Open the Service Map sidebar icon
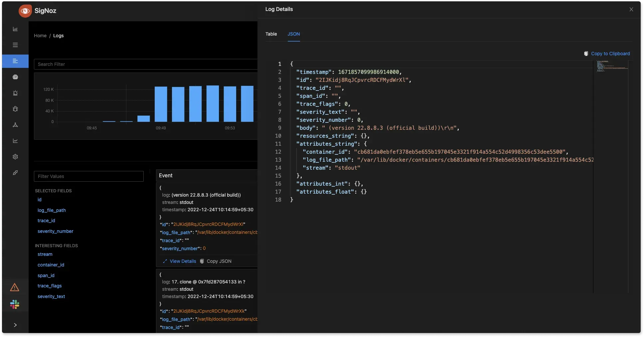644x337 pixels. coord(15,125)
